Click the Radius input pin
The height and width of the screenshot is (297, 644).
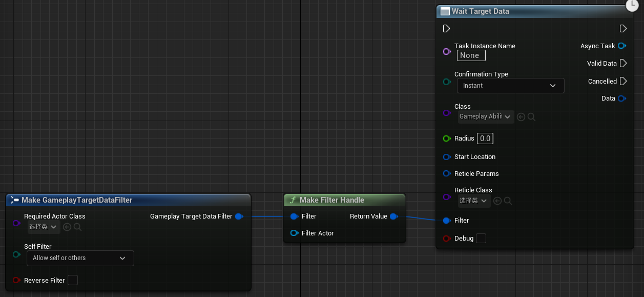(x=447, y=138)
